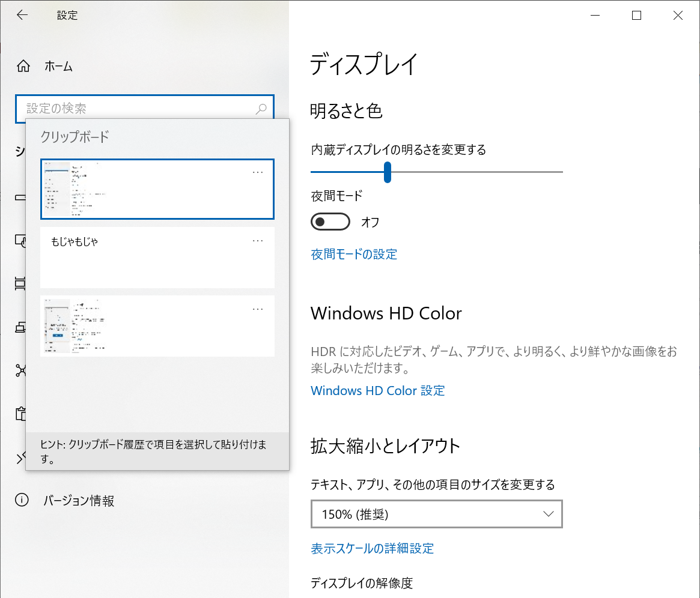The width and height of the screenshot is (700, 598).
Task: Open the 夜間モードの設定 link
Action: (x=354, y=254)
